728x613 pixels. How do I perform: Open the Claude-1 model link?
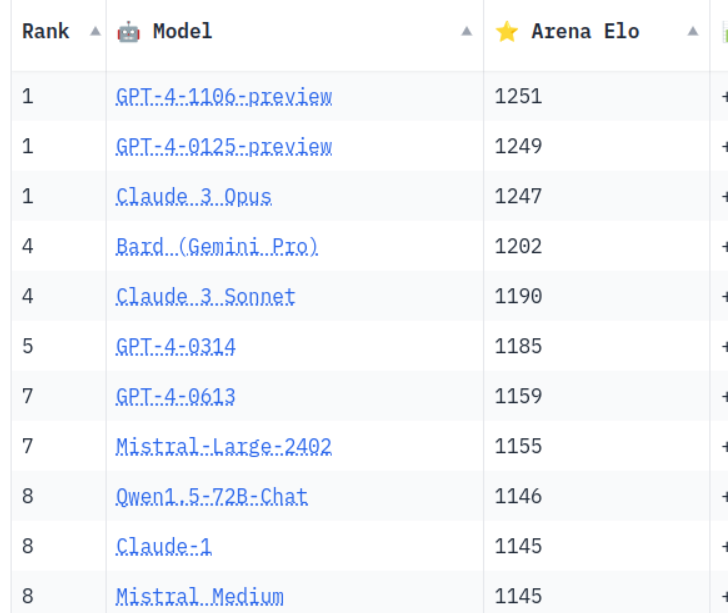click(163, 547)
